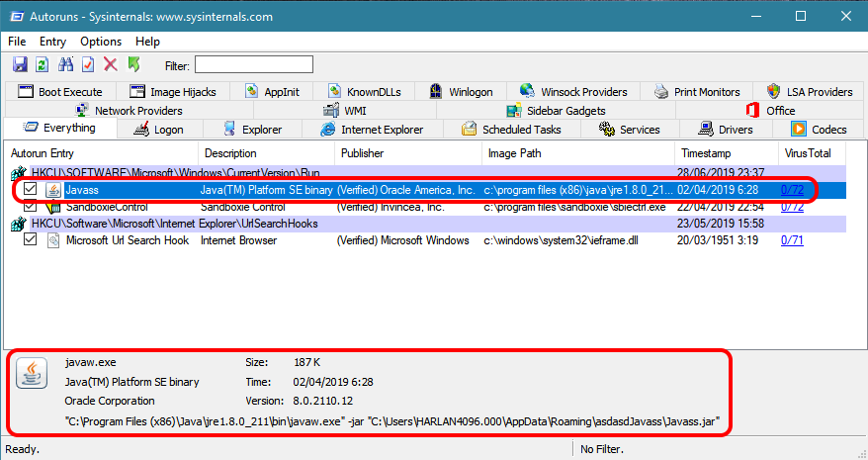Open Url Search Hook VirusTotal 0/71 link
Screen dimensions: 868x460
point(792,240)
